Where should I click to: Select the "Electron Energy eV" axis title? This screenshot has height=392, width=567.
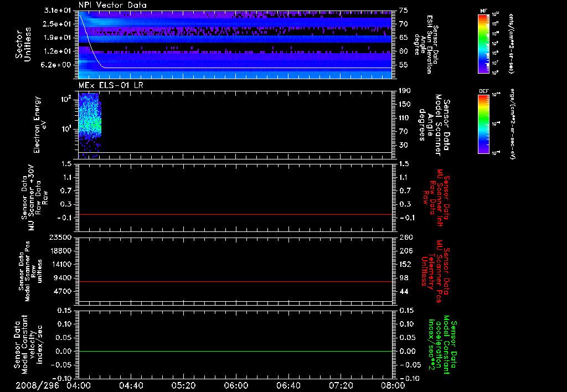40,125
